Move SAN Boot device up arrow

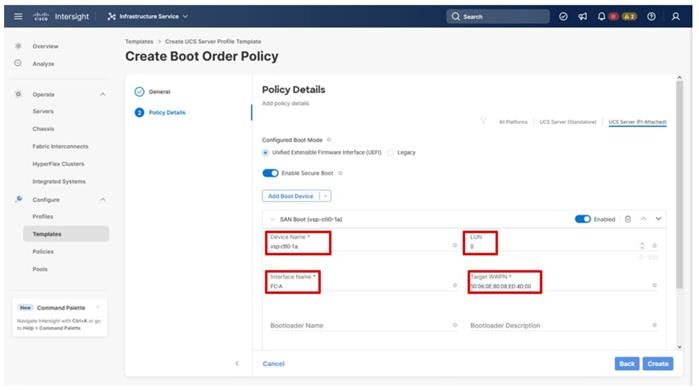(643, 219)
